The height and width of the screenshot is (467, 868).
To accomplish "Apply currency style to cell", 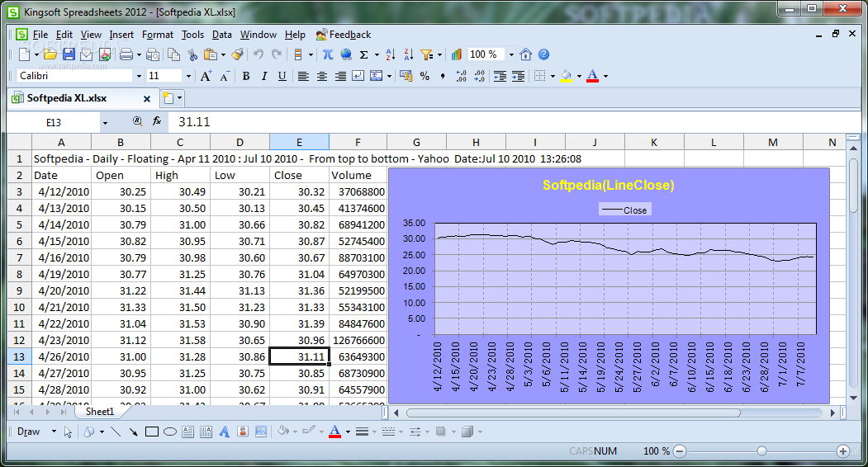I will coord(406,76).
